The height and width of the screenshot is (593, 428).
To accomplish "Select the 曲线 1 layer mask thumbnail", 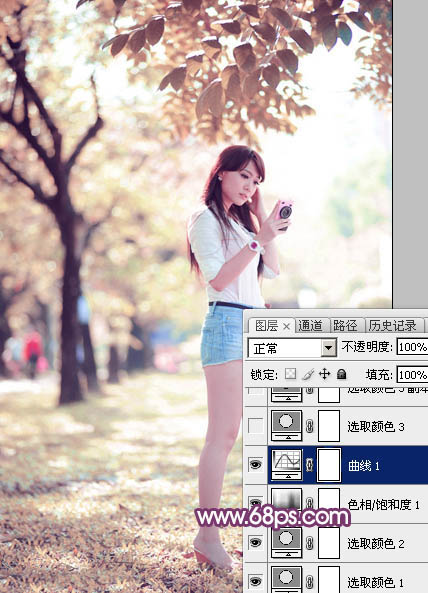I will tap(329, 465).
